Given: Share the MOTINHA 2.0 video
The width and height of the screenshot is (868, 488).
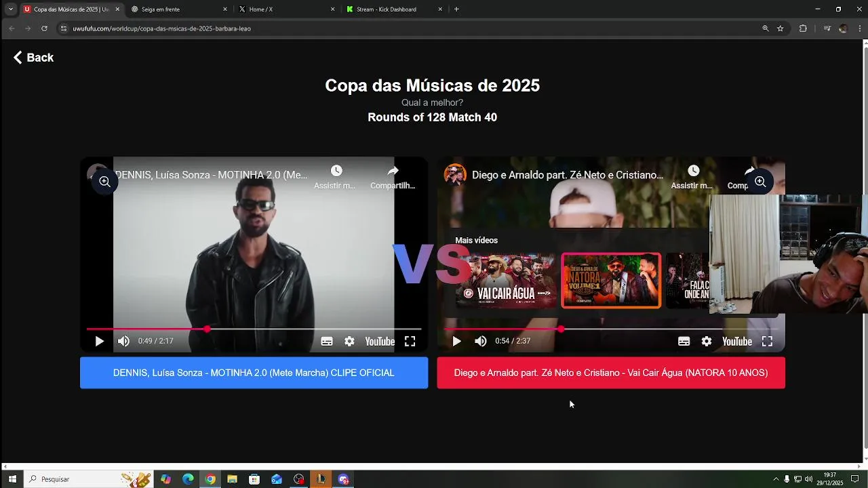Looking at the screenshot, I should click(393, 176).
